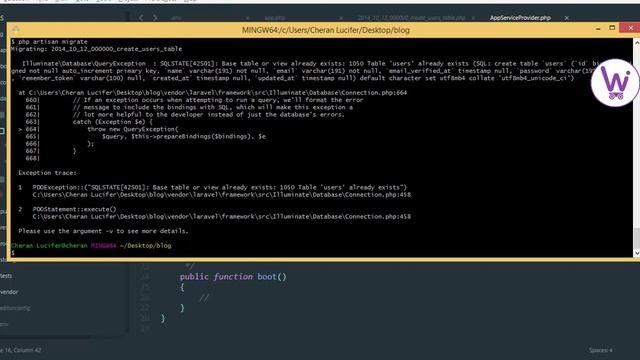This screenshot has width=640, height=360.
Task: Click 'Please use the argument -v' message
Action: coord(103,231)
